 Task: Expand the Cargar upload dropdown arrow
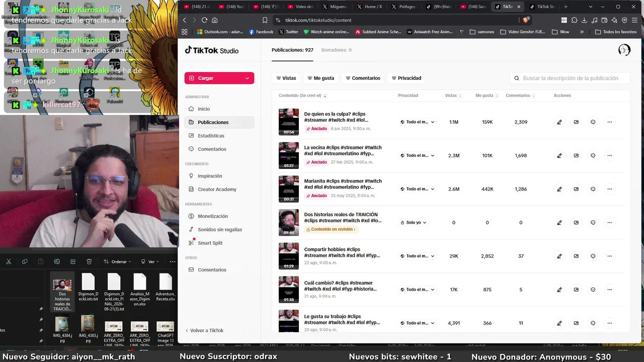click(x=247, y=78)
